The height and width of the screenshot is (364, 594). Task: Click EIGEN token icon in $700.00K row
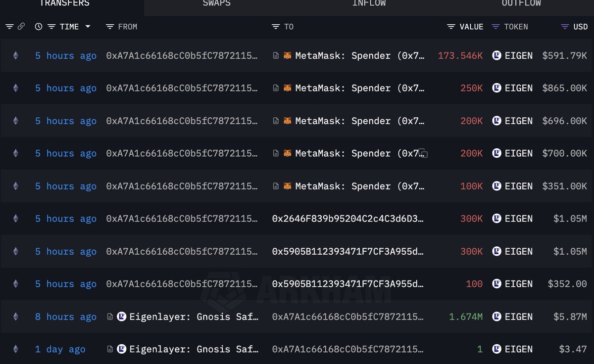pyautogui.click(x=497, y=153)
